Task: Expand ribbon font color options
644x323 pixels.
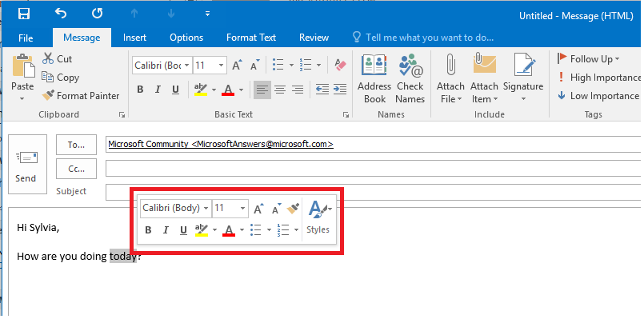Action: 241,90
